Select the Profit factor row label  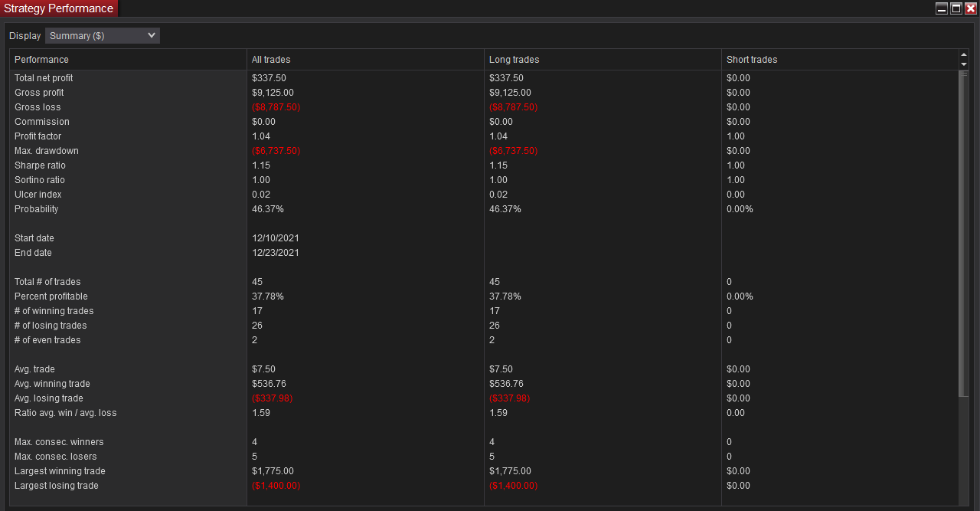(38, 136)
